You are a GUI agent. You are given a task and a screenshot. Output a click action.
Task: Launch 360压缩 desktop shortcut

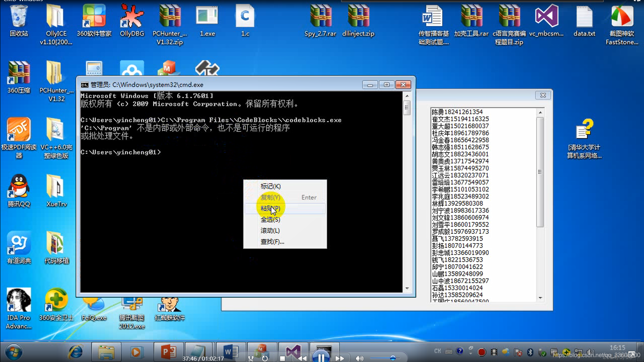tap(19, 77)
